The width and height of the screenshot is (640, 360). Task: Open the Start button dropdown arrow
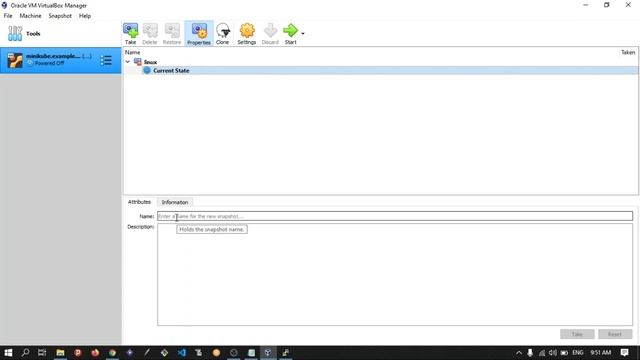302,33
